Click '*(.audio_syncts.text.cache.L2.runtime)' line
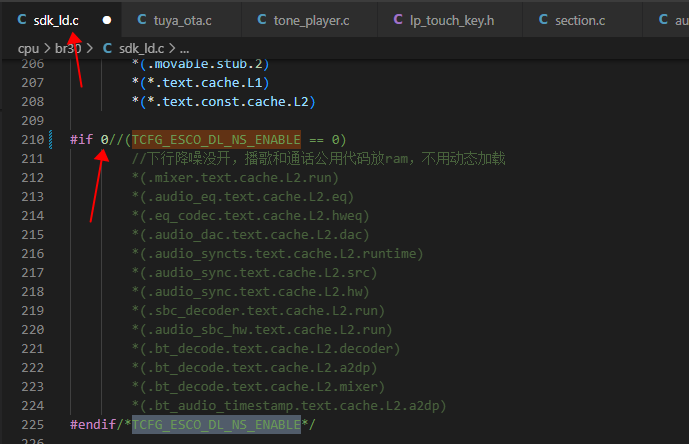This screenshot has width=689, height=444. 277,254
